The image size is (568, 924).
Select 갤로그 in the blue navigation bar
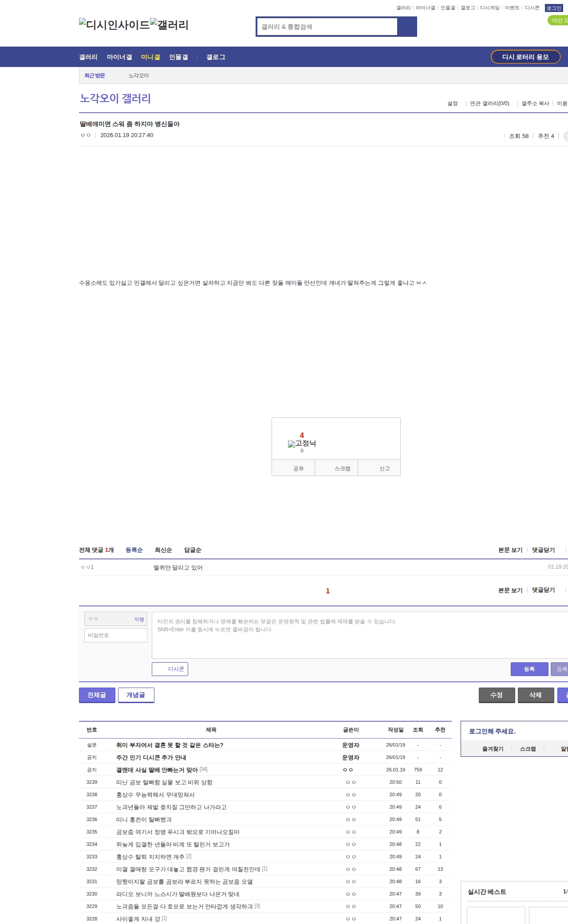click(216, 57)
